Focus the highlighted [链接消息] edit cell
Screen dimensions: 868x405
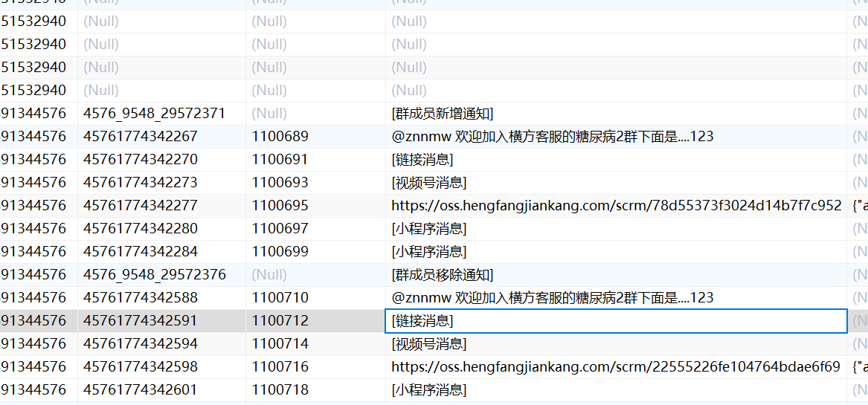[616, 321]
